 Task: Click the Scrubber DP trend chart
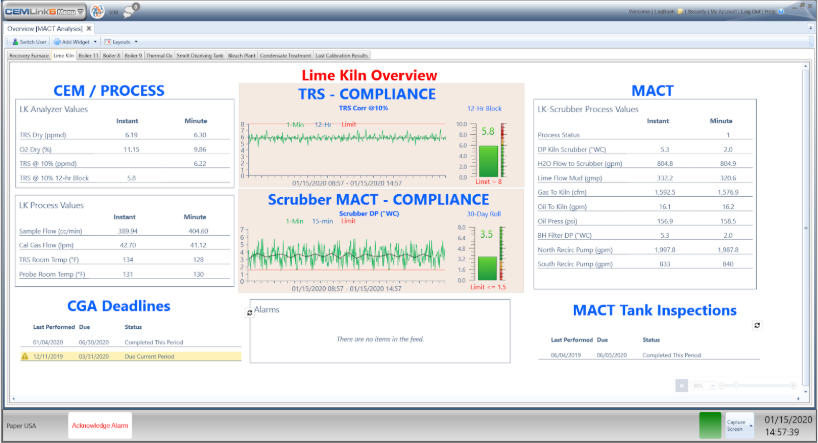pos(347,256)
